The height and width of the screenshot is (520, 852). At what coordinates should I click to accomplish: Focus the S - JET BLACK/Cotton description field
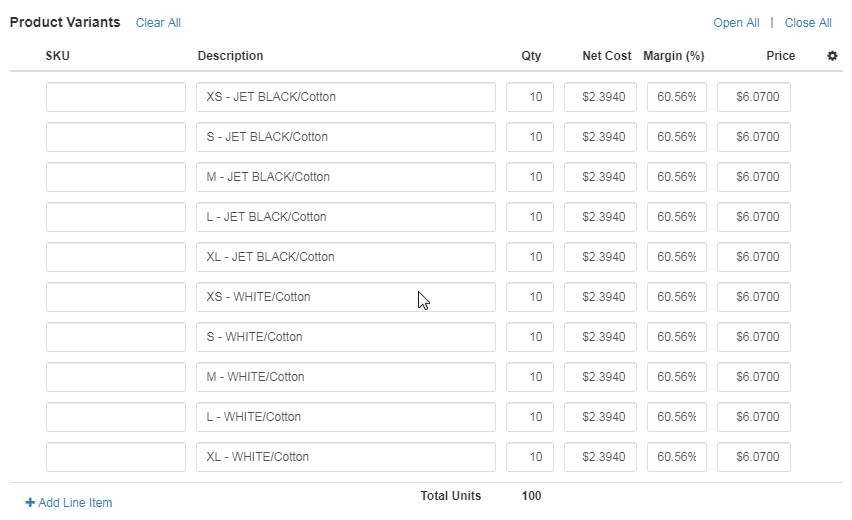(x=346, y=137)
